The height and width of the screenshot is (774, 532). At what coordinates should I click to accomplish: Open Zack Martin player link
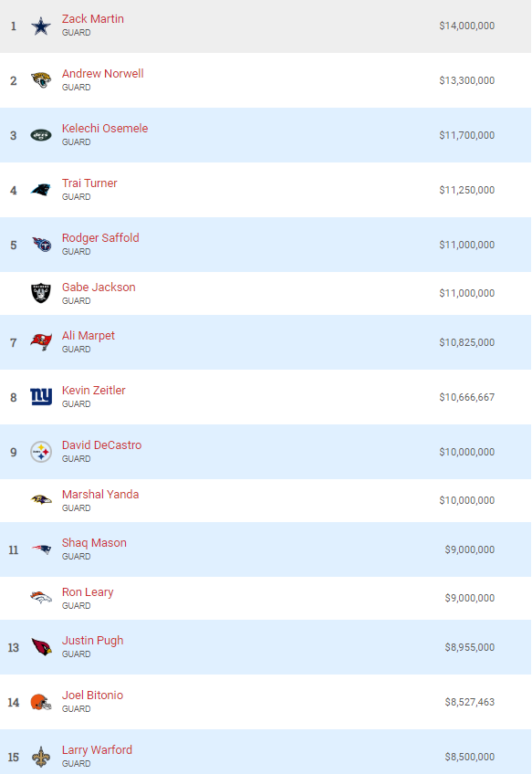coord(93,19)
